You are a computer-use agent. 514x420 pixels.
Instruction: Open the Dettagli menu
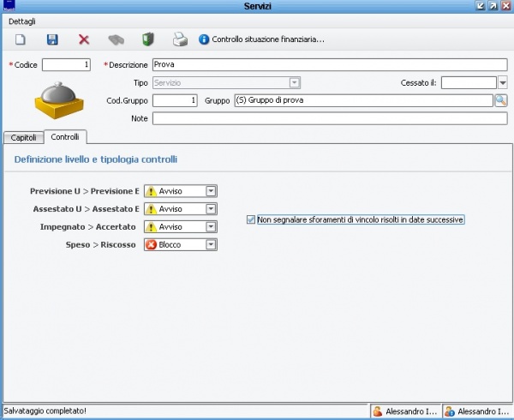pyautogui.click(x=23, y=21)
